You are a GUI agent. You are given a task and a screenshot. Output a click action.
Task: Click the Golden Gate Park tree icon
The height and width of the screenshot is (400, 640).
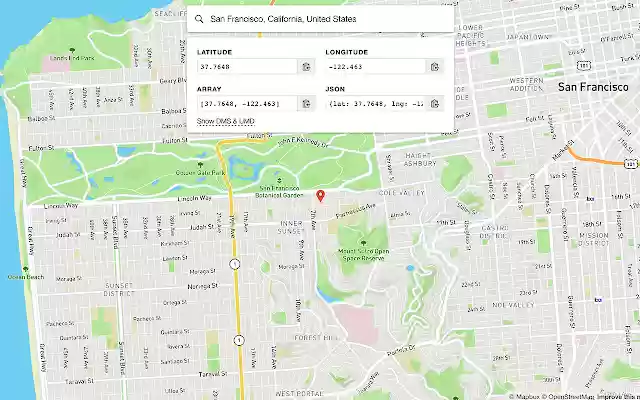pyautogui.click(x=200, y=165)
